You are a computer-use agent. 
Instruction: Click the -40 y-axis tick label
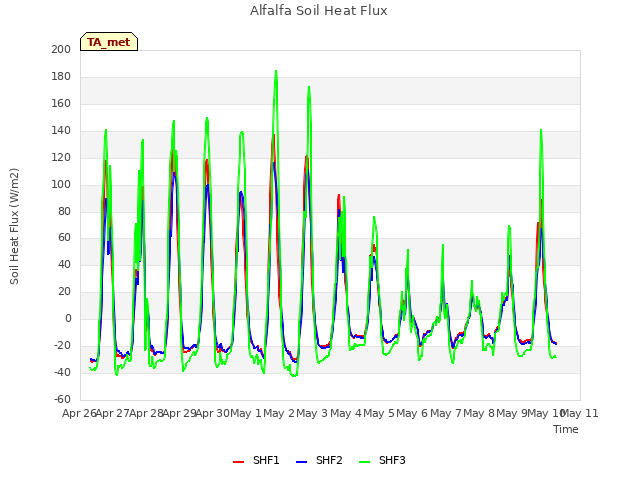(x=62, y=372)
